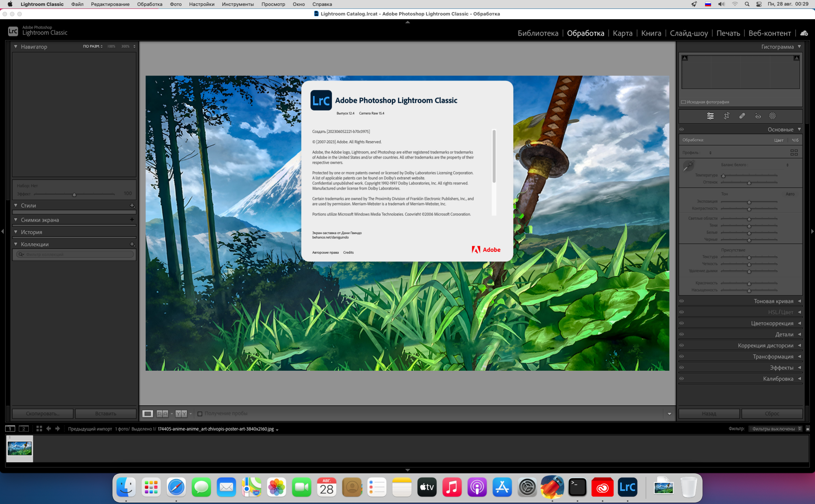This screenshot has height=504, width=815.
Task: Enable the Получение пробы checkbox
Action: [200, 413]
